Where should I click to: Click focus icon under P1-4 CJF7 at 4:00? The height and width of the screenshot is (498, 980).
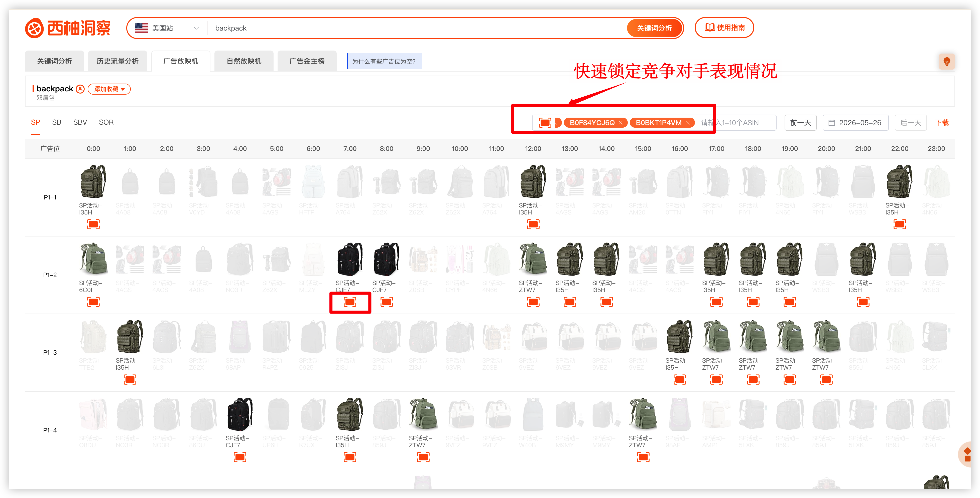pos(240,457)
